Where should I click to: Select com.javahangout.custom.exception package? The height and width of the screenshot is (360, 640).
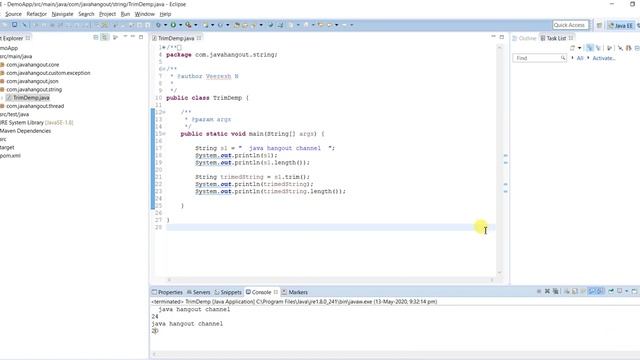click(x=48, y=73)
